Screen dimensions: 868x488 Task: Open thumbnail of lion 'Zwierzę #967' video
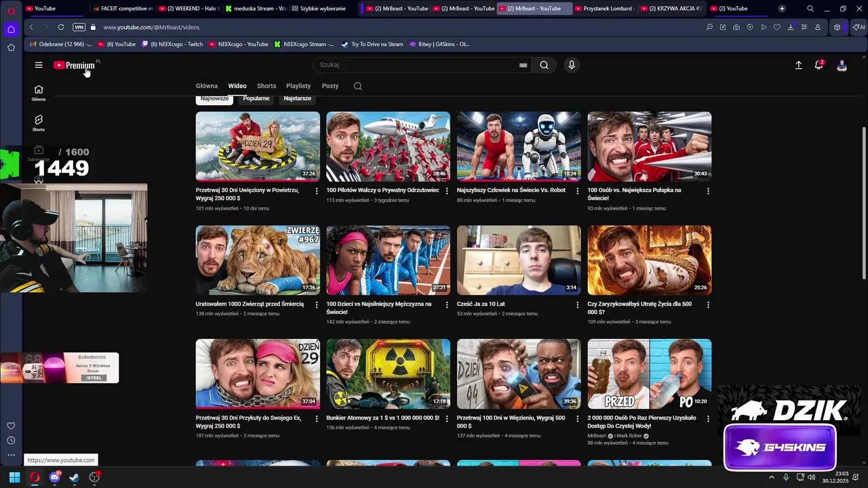coord(258,260)
